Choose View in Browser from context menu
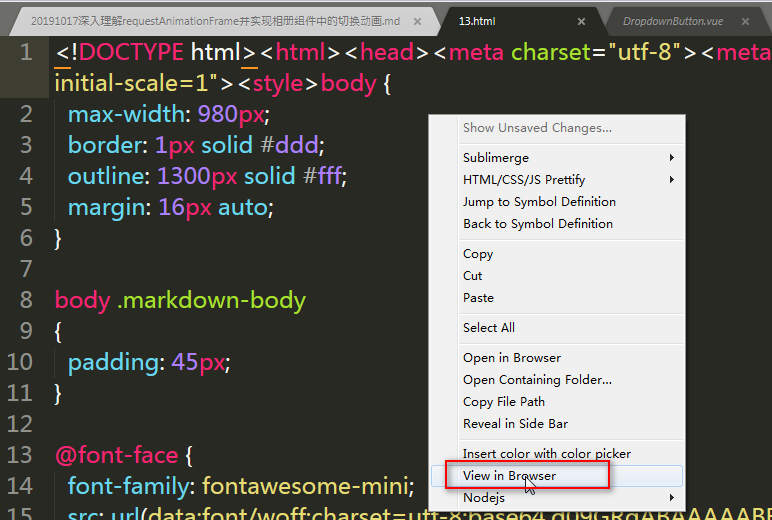Image resolution: width=772 pixels, height=520 pixels. 509,476
